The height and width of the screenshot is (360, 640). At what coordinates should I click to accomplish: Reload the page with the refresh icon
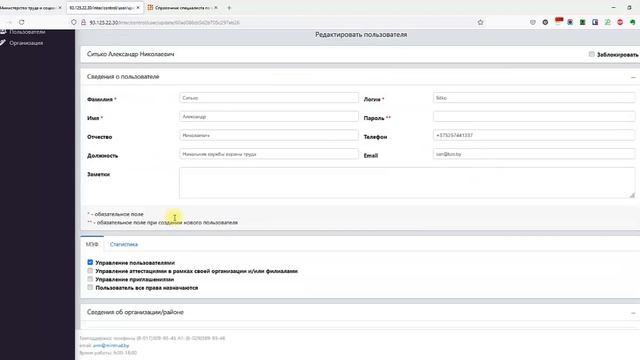click(x=22, y=22)
